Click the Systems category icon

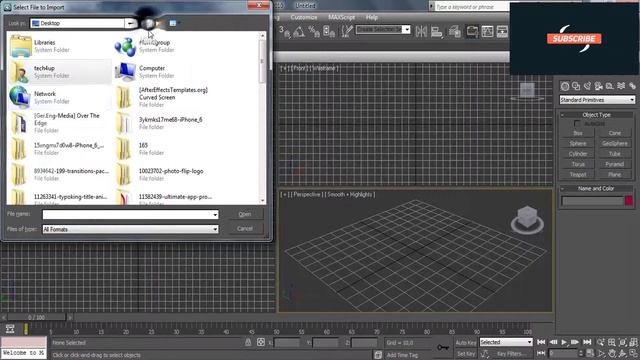[x=632, y=86]
